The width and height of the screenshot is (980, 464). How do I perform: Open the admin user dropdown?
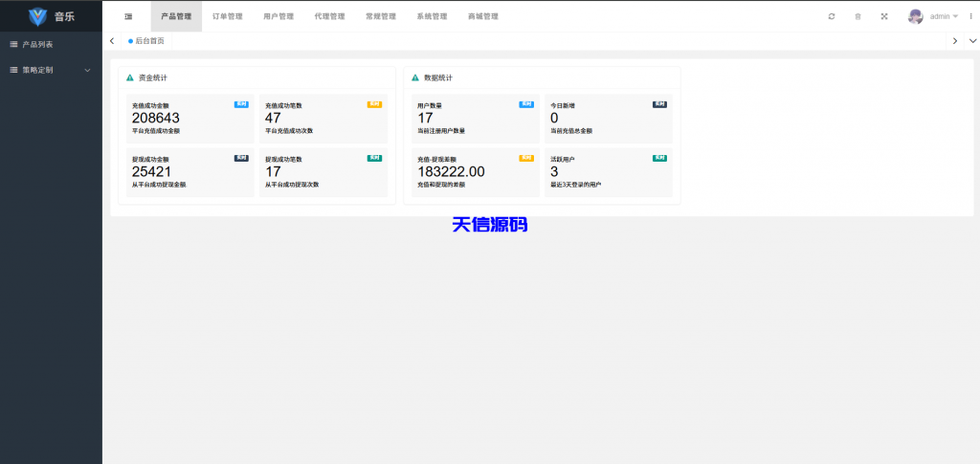coord(944,17)
